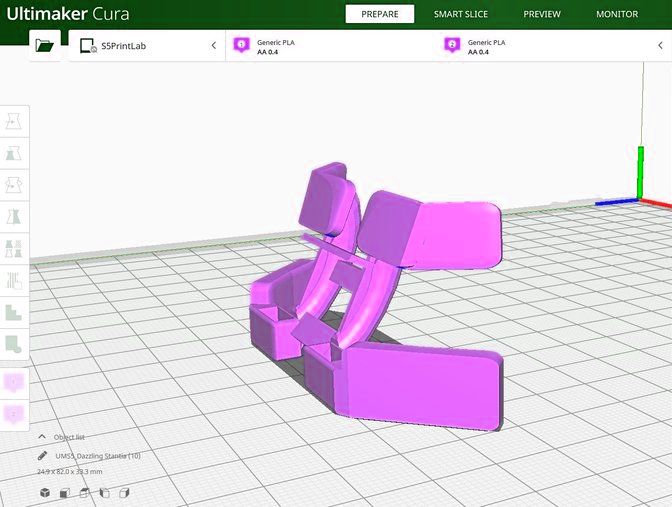The image size is (672, 507).
Task: Switch to the MONITOR stage
Action: [x=617, y=14]
